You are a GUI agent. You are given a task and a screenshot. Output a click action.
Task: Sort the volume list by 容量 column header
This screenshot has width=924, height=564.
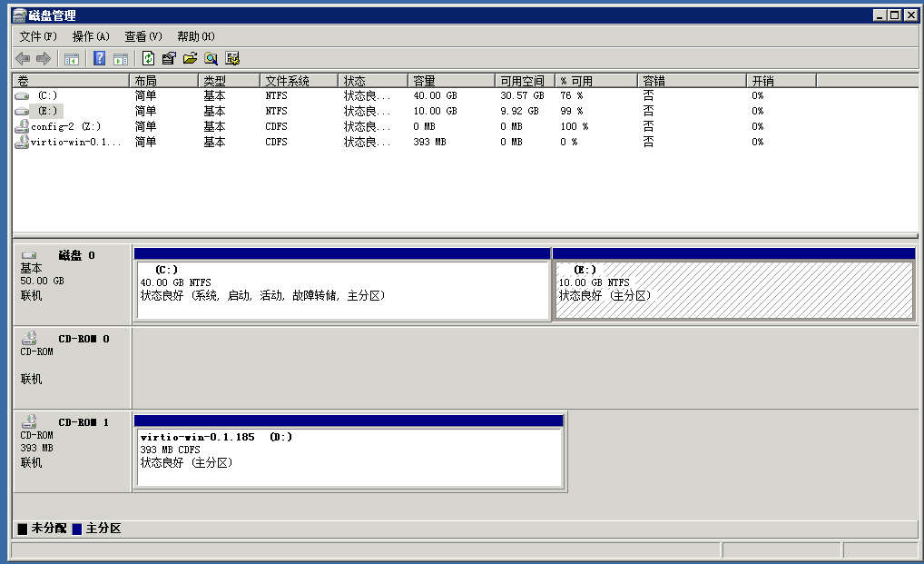click(x=451, y=81)
